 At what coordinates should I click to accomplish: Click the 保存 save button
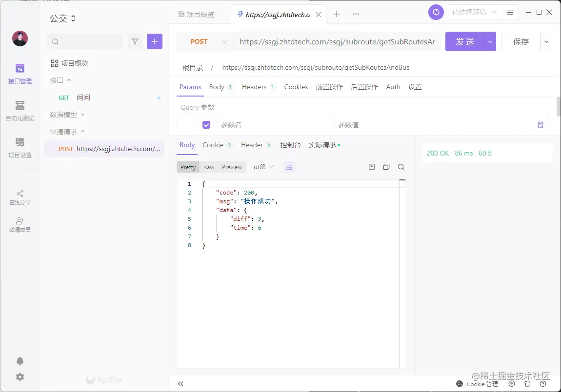pos(521,42)
